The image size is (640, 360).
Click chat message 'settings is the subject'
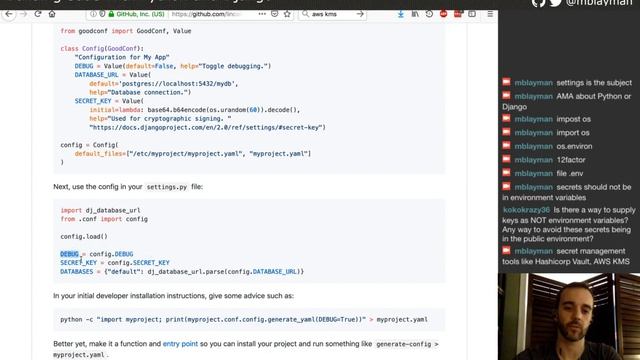coord(594,82)
